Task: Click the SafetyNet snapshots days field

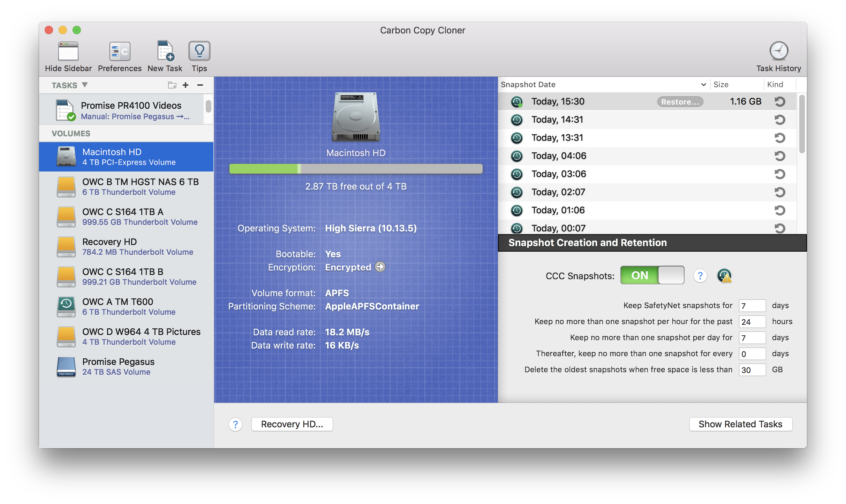Action: (x=752, y=306)
